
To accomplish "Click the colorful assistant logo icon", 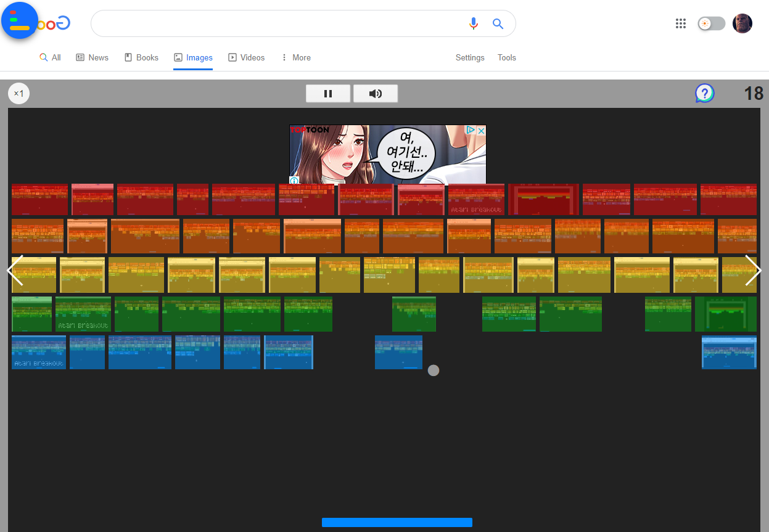I will pyautogui.click(x=20, y=20).
